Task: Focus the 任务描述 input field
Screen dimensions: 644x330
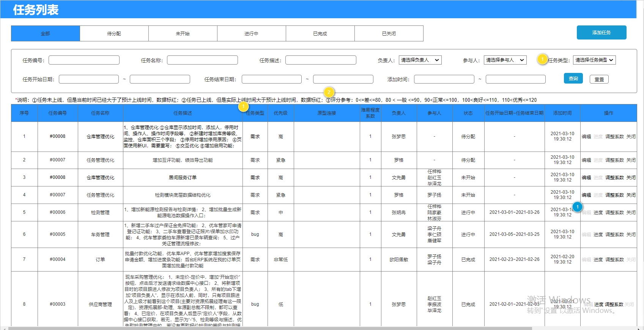Action: (x=321, y=60)
